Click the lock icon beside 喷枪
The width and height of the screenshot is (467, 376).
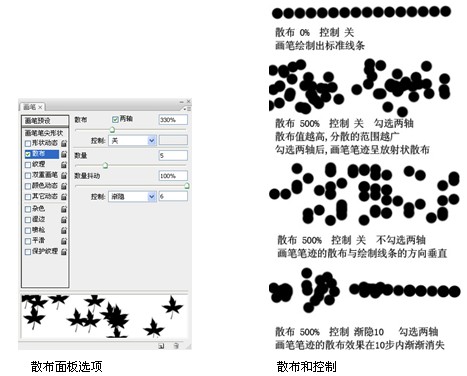point(64,230)
